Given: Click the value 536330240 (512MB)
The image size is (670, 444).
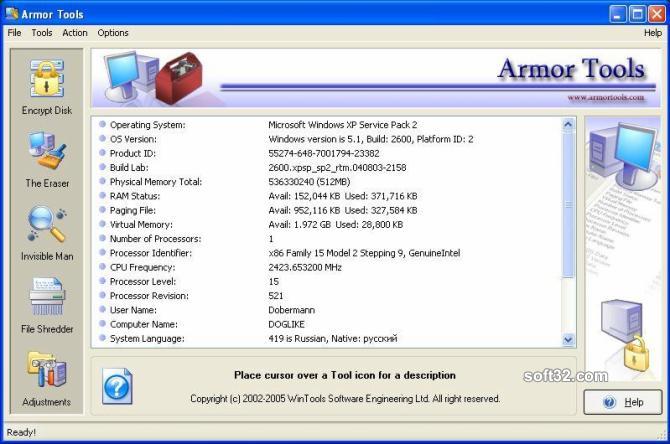Looking at the screenshot, I should tap(309, 182).
